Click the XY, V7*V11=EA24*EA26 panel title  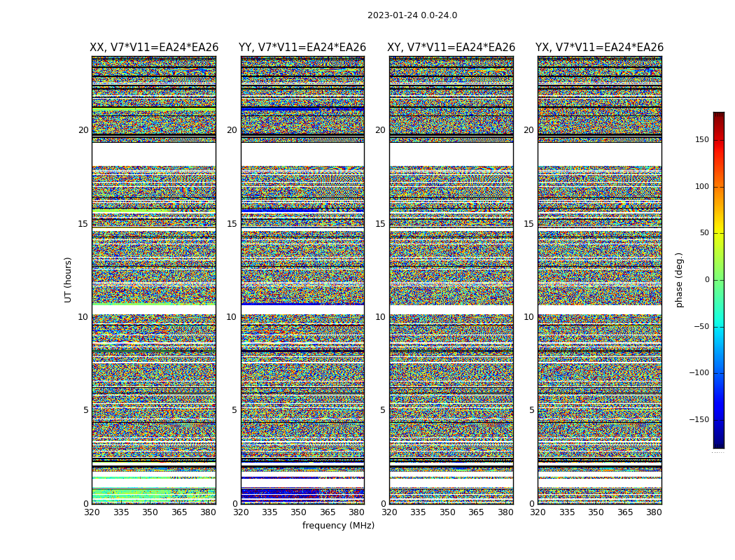click(451, 48)
